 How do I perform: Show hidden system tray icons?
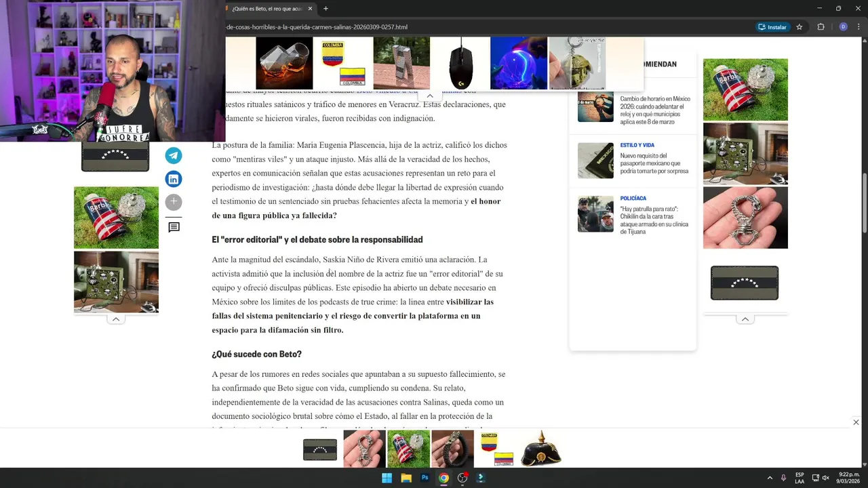[x=770, y=478]
